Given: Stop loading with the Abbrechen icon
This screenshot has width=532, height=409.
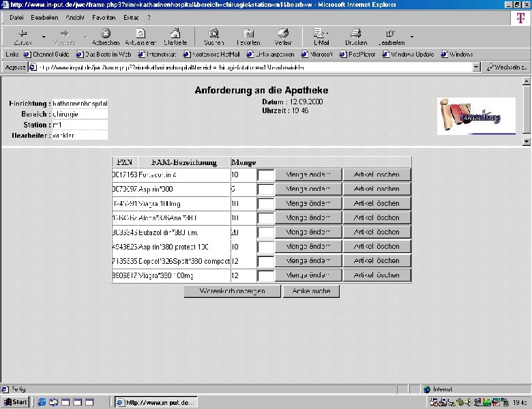Looking at the screenshot, I should coord(106,37).
